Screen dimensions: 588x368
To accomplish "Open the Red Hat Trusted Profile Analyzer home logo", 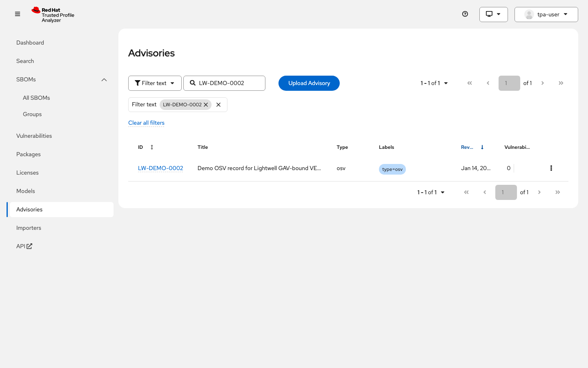I will point(53,15).
